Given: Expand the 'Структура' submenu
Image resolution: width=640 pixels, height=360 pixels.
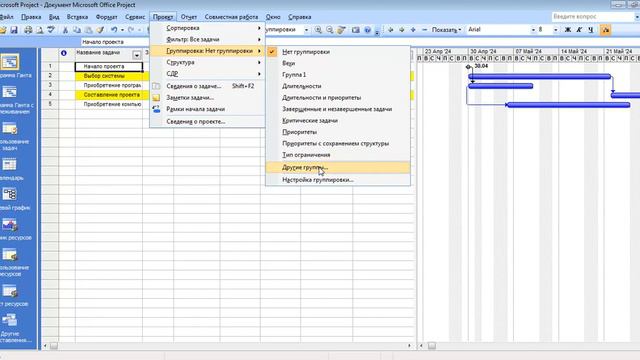Looking at the screenshot, I should 208,62.
